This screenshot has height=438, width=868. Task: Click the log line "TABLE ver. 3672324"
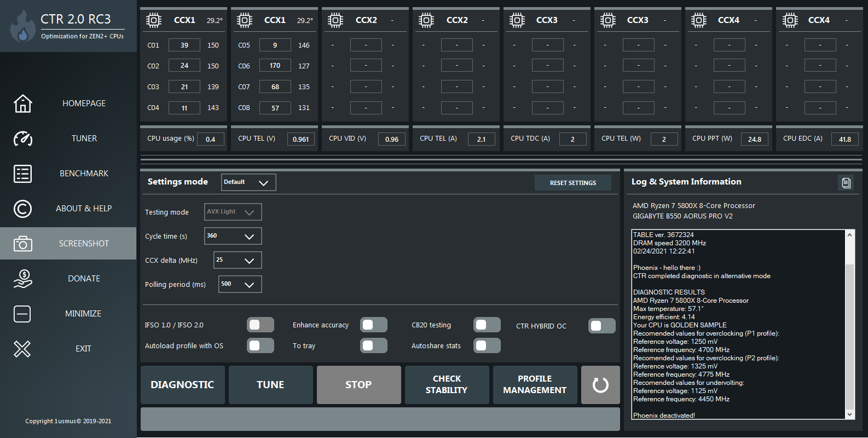(663, 235)
